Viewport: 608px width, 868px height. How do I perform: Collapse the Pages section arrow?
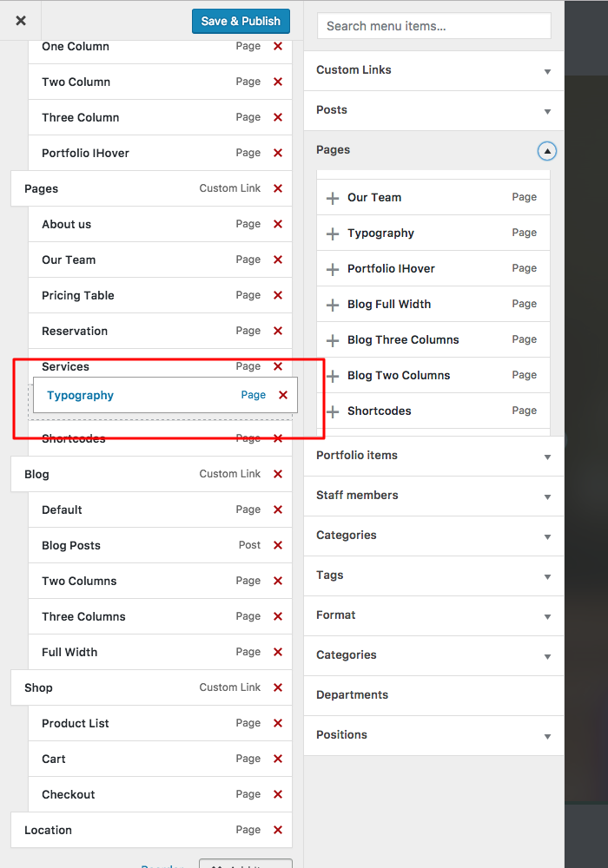point(547,151)
